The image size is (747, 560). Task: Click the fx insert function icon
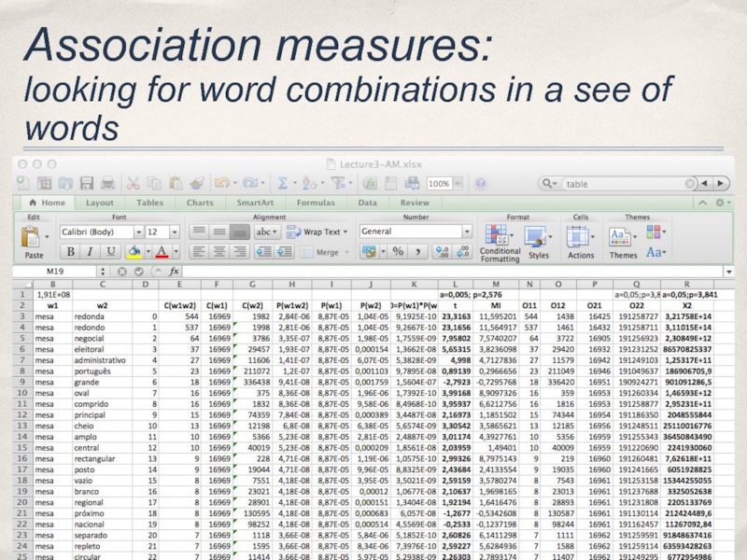click(x=174, y=272)
